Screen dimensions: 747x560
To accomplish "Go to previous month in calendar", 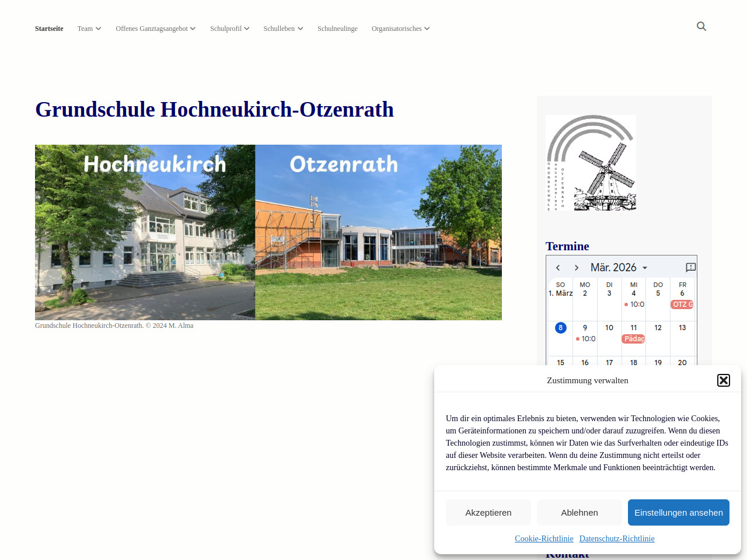I will 558,268.
